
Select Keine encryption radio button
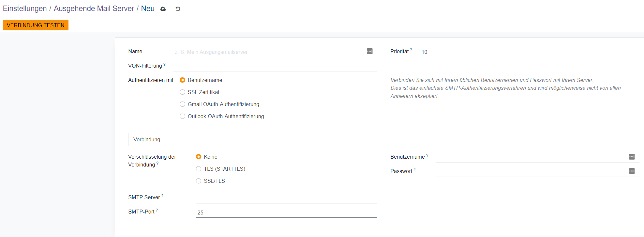(x=199, y=157)
